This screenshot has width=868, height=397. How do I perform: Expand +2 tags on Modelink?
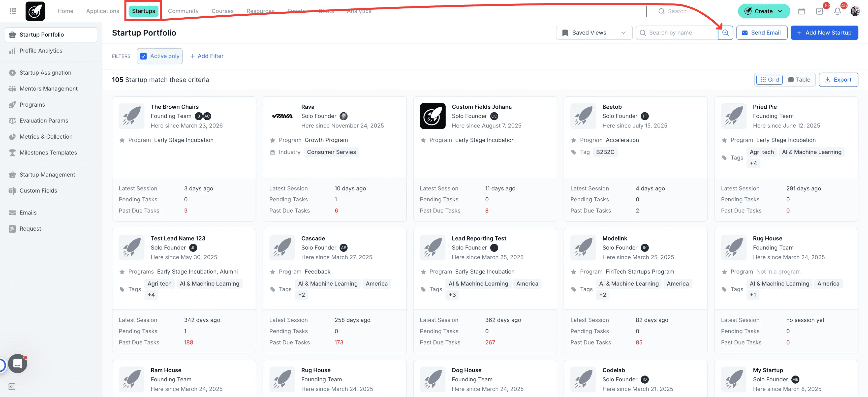(603, 295)
